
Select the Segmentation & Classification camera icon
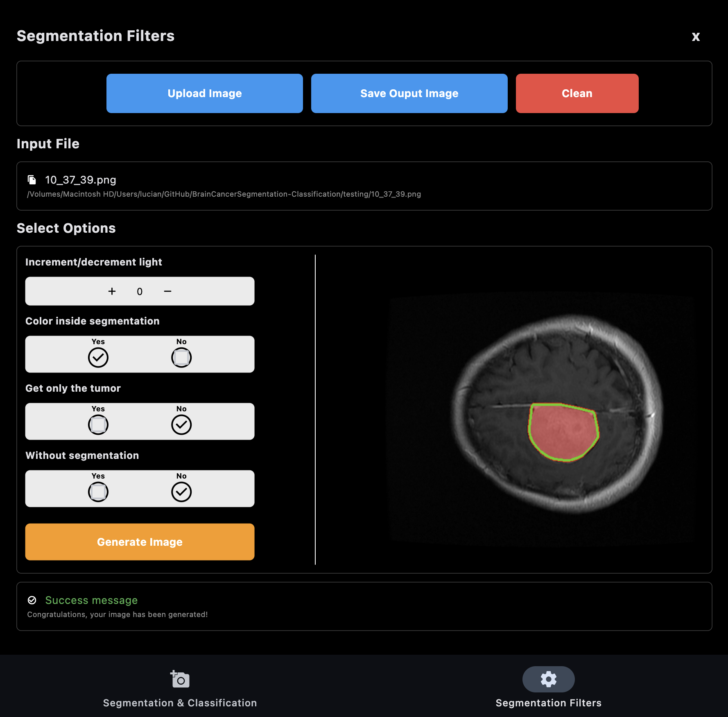(180, 679)
